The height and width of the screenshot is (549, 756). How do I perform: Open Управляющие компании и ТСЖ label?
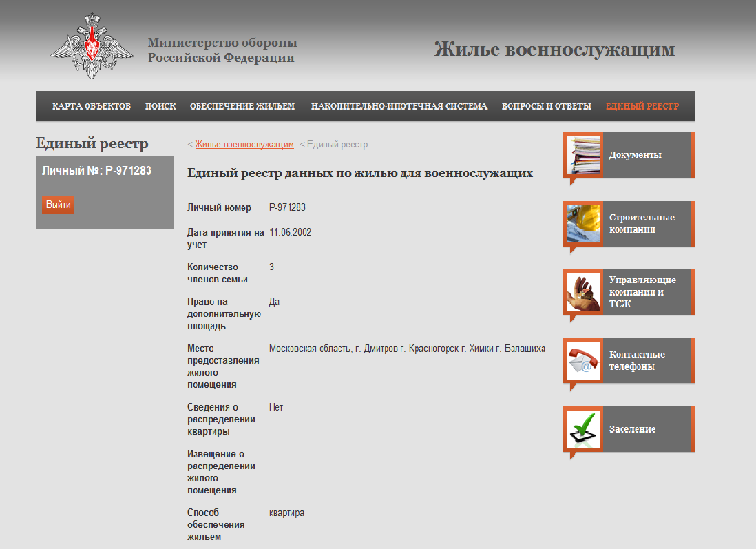coord(642,292)
